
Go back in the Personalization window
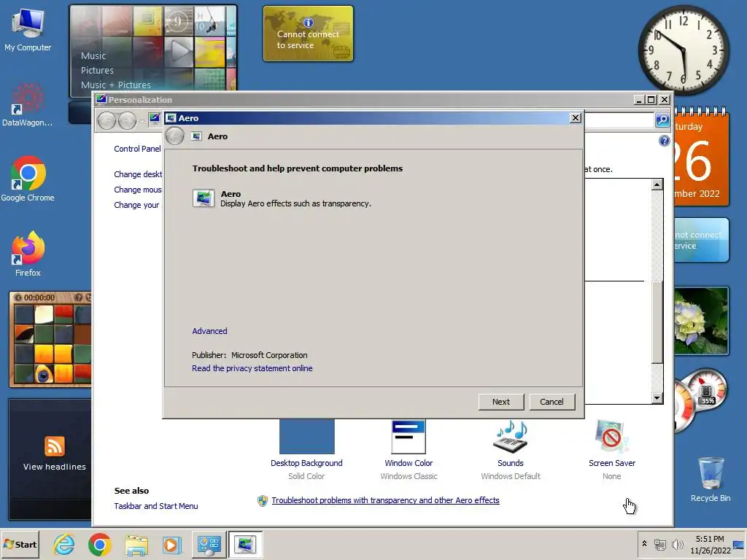[x=107, y=120]
